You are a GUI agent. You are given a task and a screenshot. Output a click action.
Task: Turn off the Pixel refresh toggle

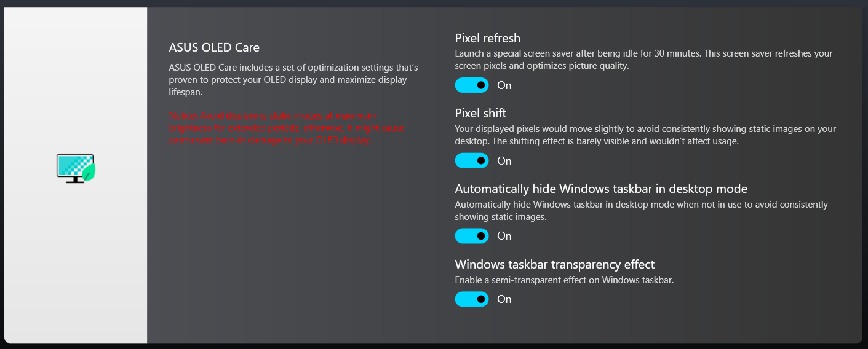(472, 85)
